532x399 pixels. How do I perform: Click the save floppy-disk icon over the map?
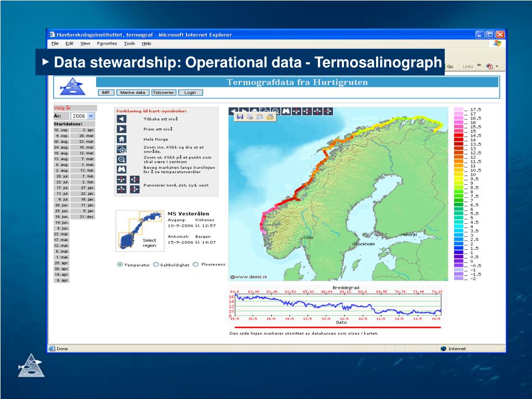pyautogui.click(x=240, y=117)
